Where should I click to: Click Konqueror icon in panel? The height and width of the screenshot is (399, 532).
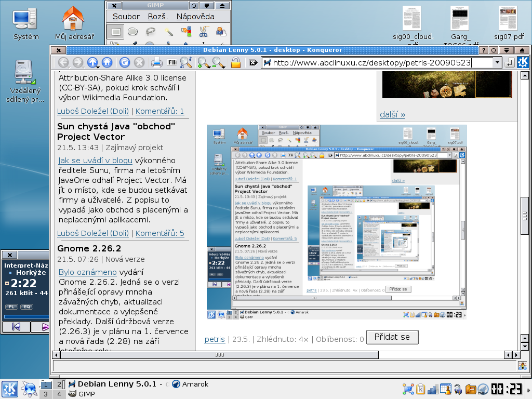[30, 389]
